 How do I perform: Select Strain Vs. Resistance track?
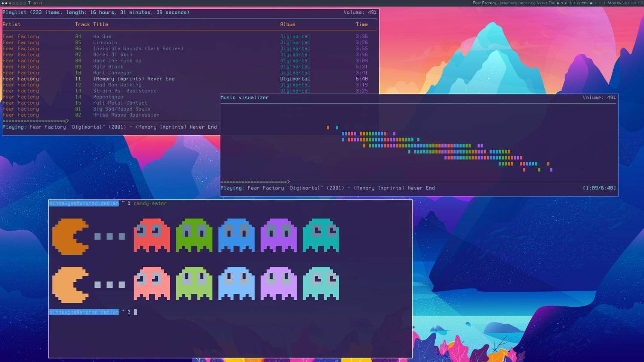click(x=185, y=90)
